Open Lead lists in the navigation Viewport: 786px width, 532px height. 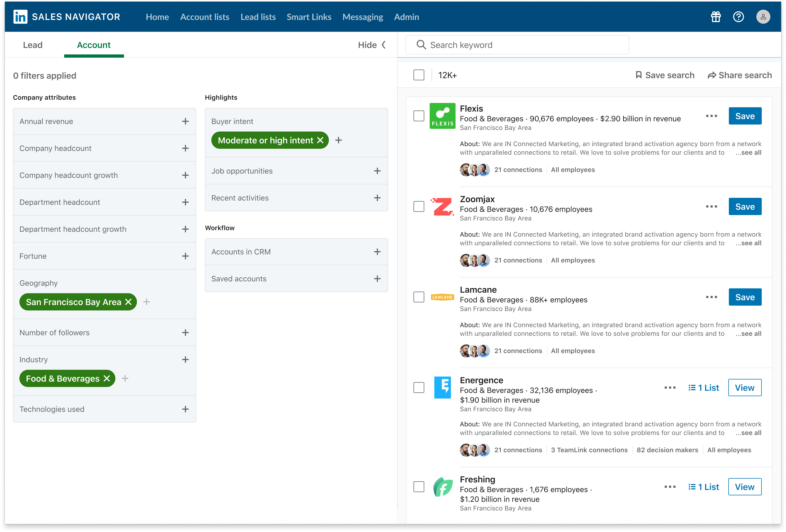[258, 17]
